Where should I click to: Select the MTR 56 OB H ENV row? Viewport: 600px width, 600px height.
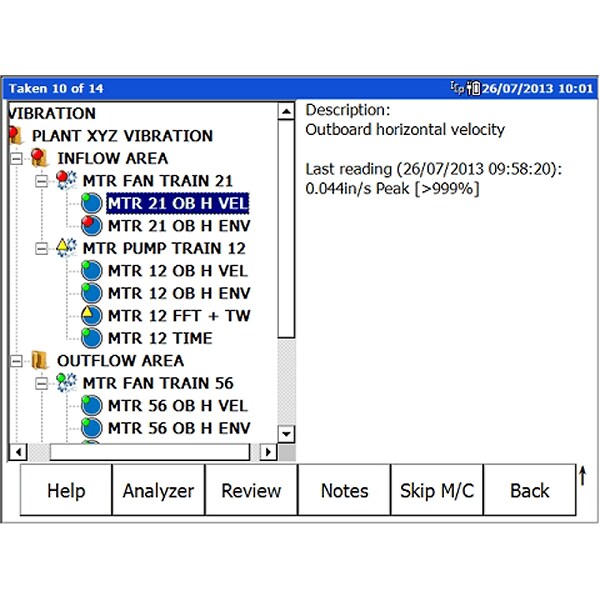click(x=179, y=428)
